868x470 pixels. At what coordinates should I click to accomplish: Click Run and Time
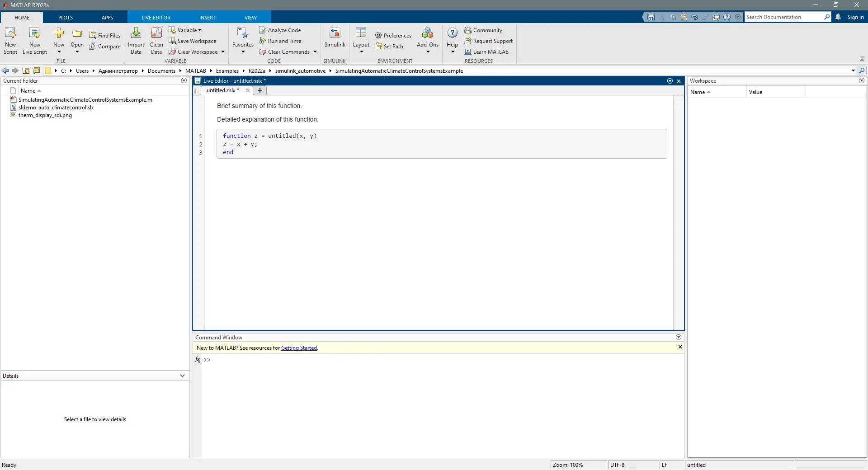pyautogui.click(x=280, y=41)
